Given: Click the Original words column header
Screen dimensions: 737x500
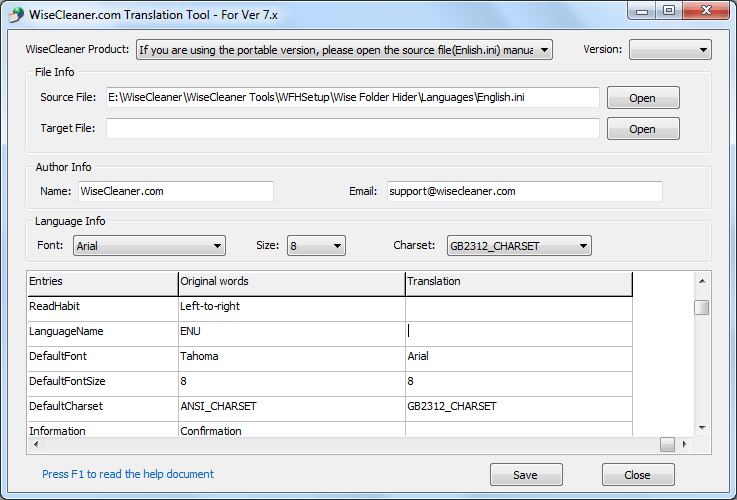Looking at the screenshot, I should [292, 283].
